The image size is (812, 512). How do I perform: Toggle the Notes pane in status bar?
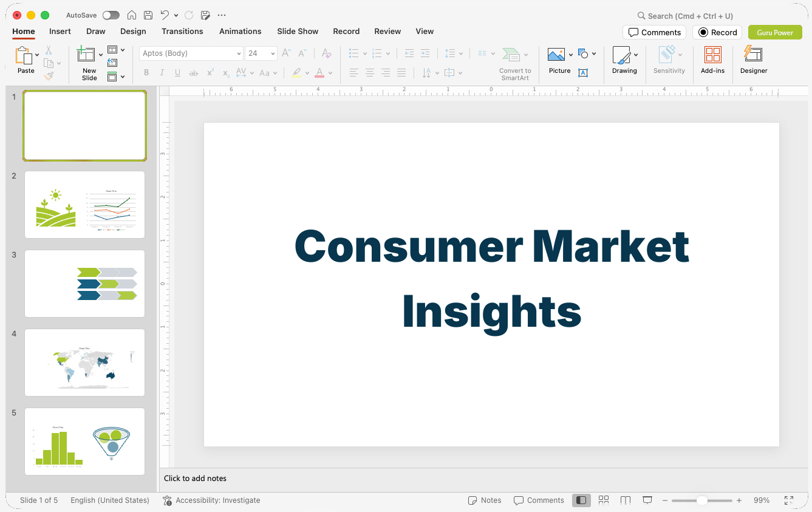pos(485,500)
